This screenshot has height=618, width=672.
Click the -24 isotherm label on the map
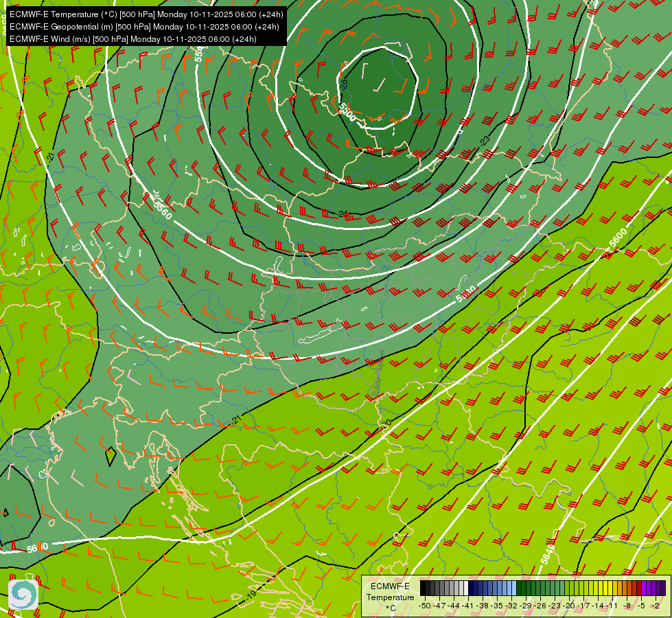coord(343,214)
